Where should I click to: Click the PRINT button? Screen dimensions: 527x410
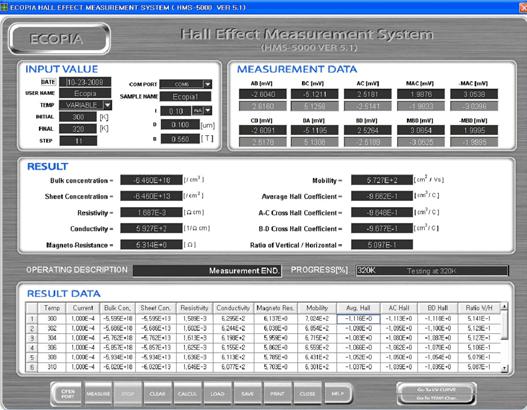[x=277, y=394]
